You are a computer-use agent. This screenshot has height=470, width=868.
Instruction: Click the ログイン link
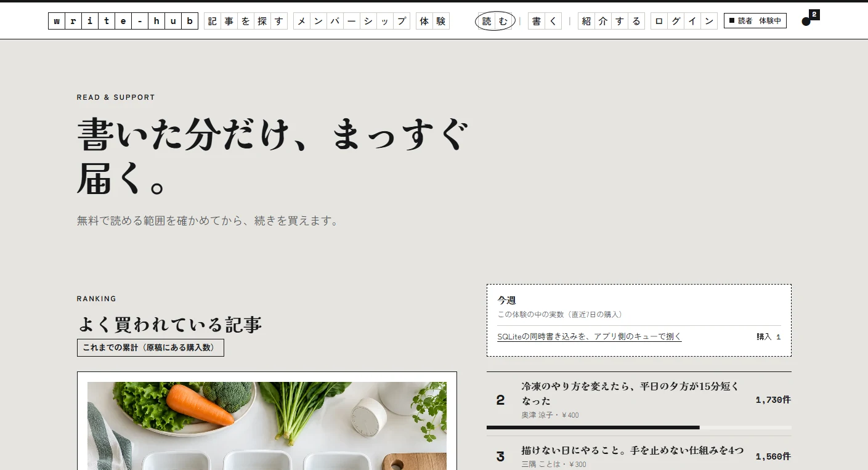click(684, 21)
